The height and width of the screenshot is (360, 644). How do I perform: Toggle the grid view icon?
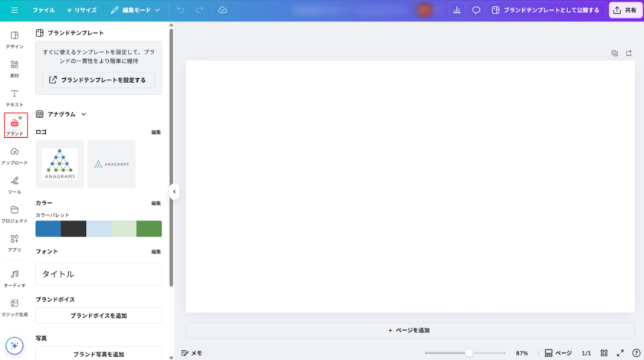point(604,353)
